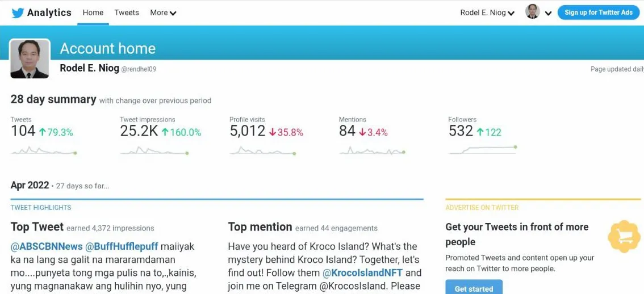Click the Tweet impressions sparkline chart
644x294 pixels.
click(x=154, y=150)
